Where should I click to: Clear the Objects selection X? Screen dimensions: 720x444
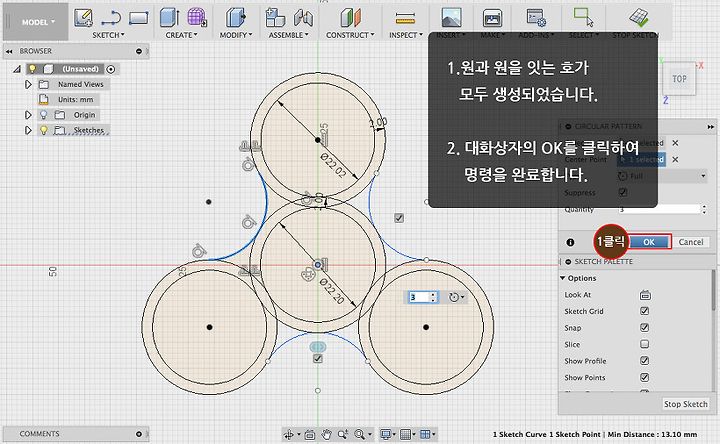(x=675, y=143)
